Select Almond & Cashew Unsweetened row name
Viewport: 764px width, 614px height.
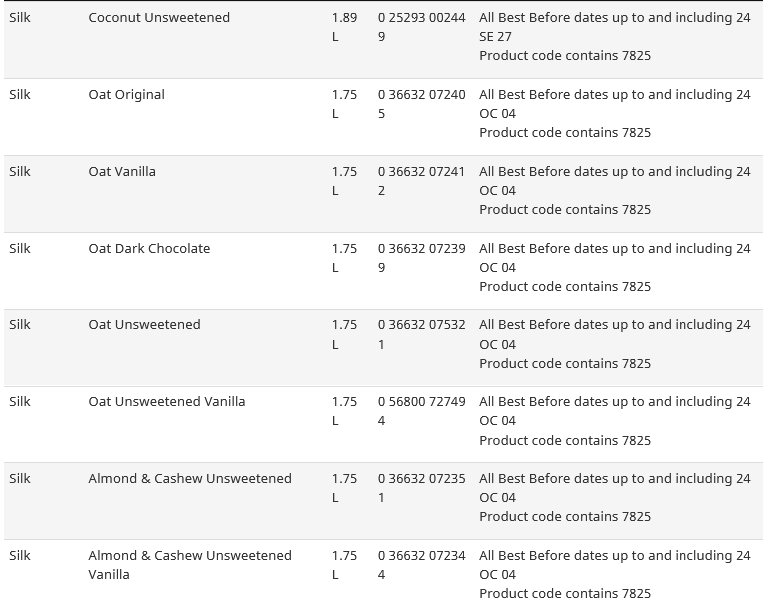pos(190,479)
